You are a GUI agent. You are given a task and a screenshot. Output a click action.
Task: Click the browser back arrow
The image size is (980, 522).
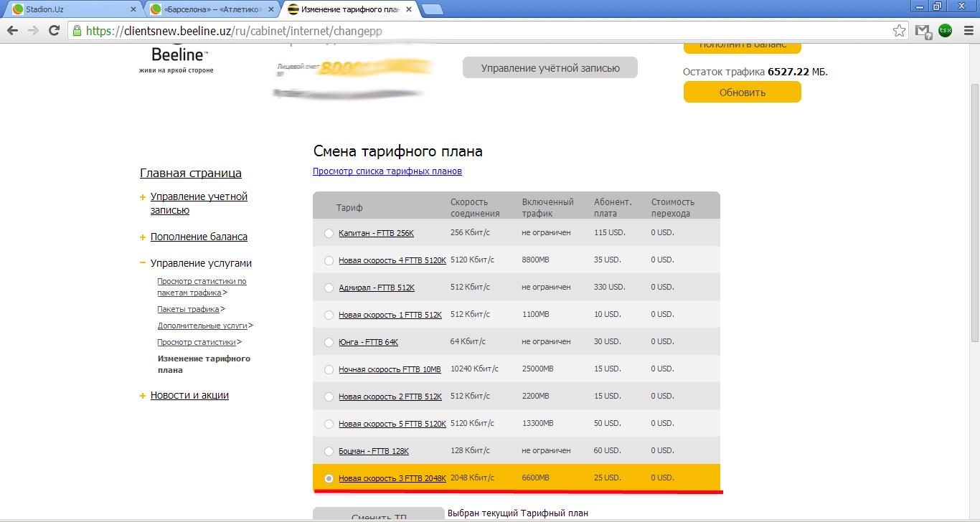point(13,31)
